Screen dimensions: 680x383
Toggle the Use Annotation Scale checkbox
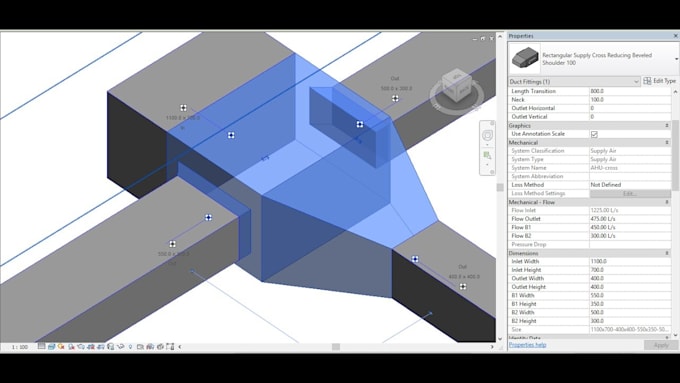[594, 134]
